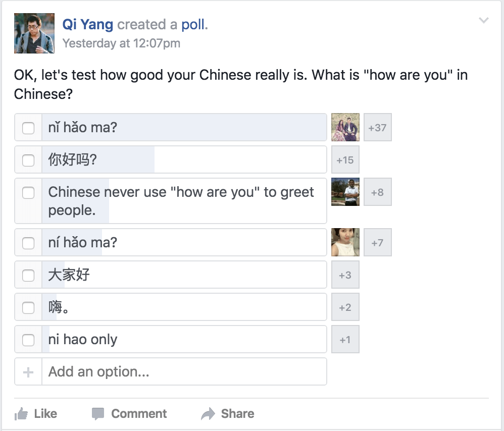Click the Share arrow icon
504x431 pixels.
tap(208, 414)
